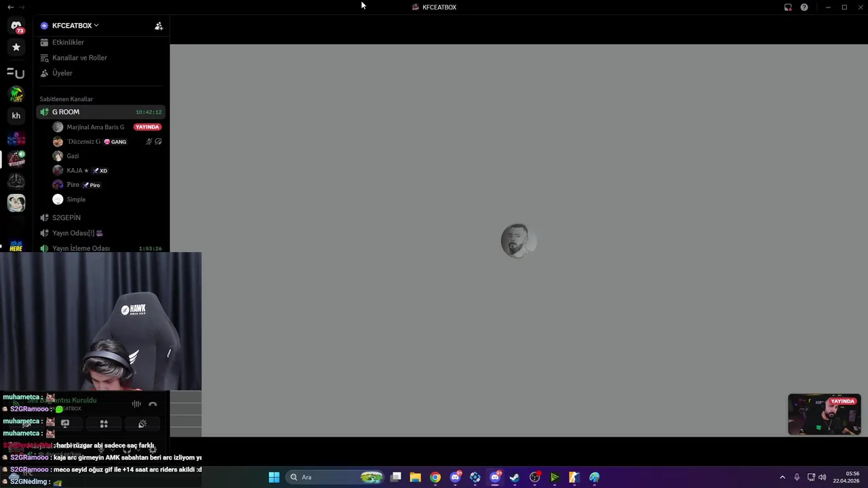Open the Windows Start menu
The height and width of the screenshot is (488, 868).
[x=274, y=477]
